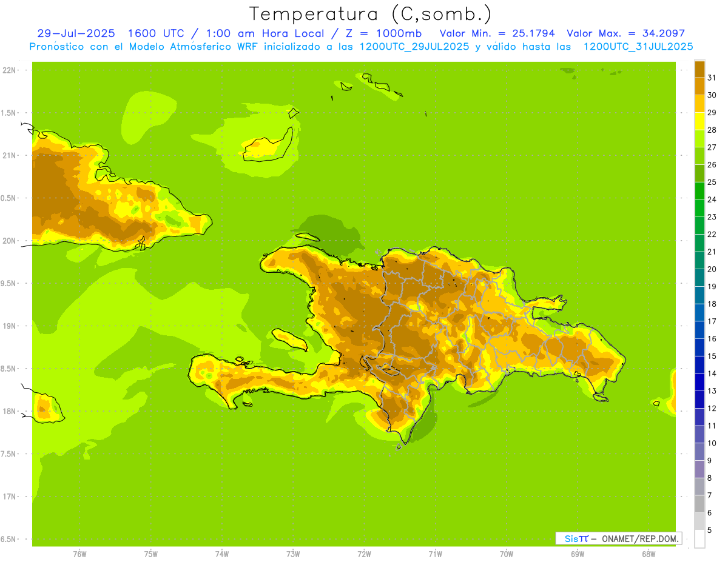Click the lime legend swatch between 27 and 28
Screen dimensions: 728x562
coord(699,138)
